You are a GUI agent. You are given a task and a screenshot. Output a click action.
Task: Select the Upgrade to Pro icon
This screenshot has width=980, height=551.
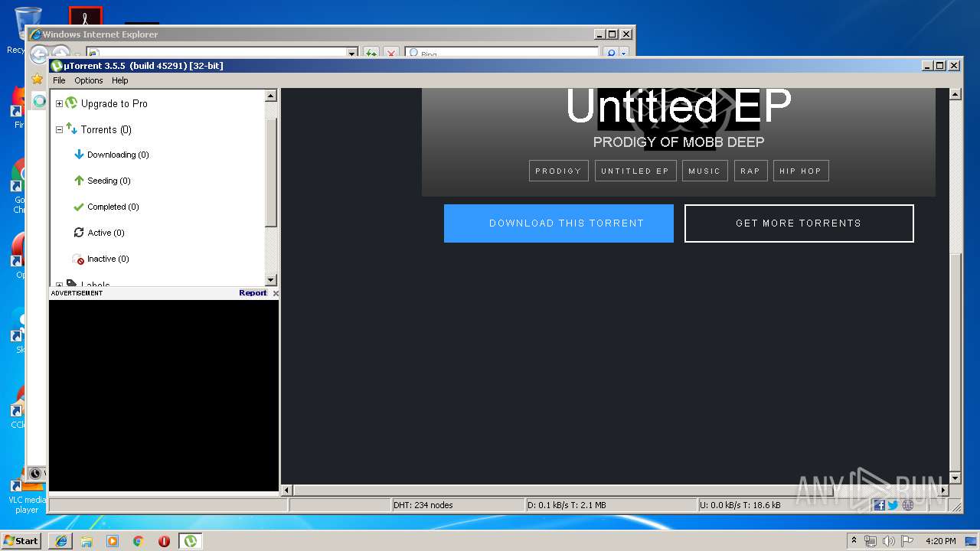pos(71,103)
